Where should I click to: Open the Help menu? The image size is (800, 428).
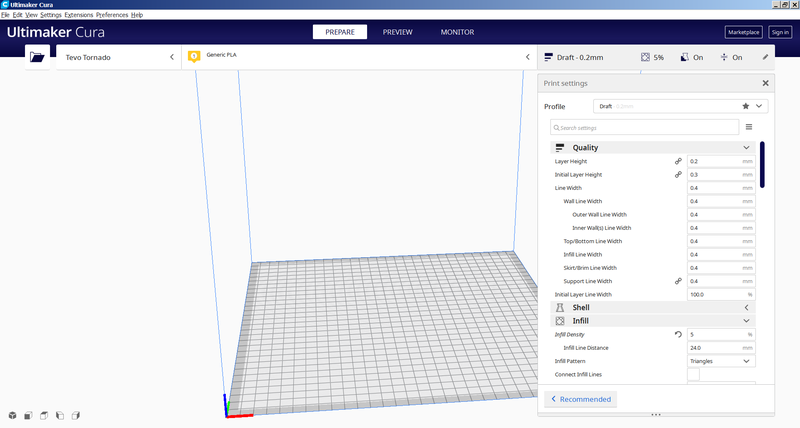click(137, 15)
